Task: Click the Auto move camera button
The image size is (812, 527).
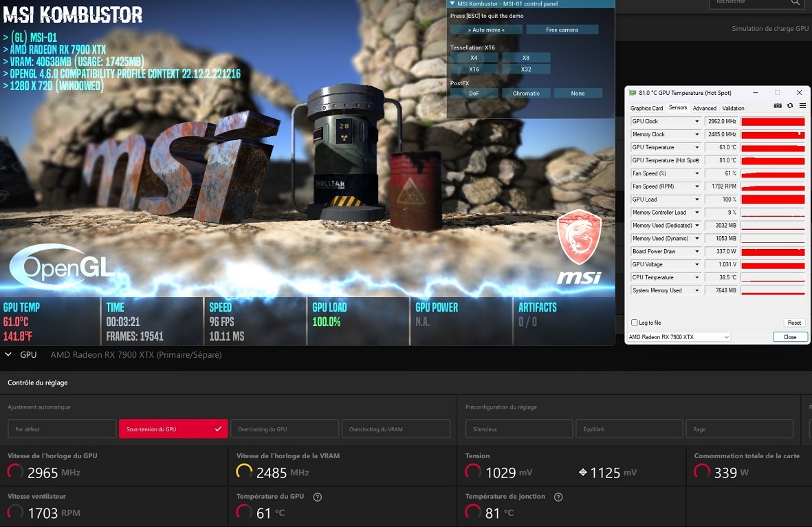Action: pos(486,30)
